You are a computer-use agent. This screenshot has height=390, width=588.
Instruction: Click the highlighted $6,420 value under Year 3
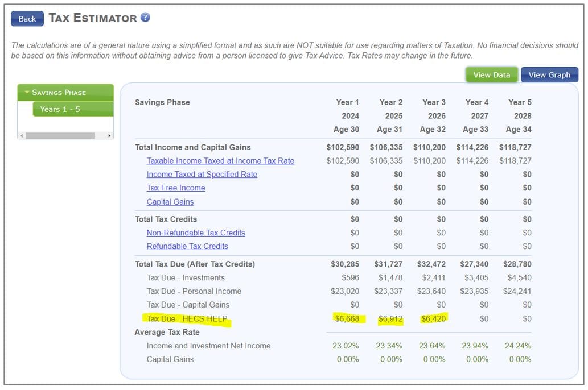(433, 318)
